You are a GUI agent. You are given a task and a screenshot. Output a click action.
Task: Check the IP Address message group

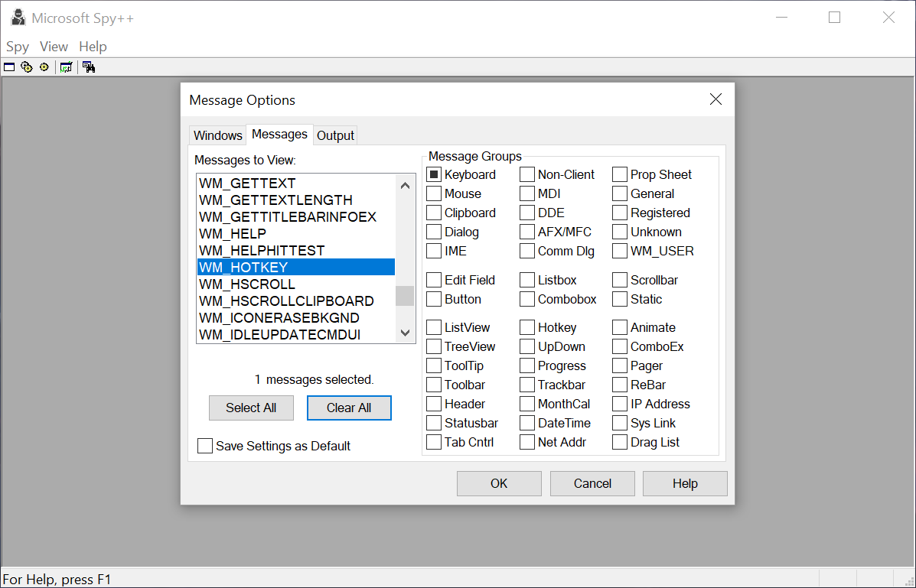pyautogui.click(x=620, y=404)
